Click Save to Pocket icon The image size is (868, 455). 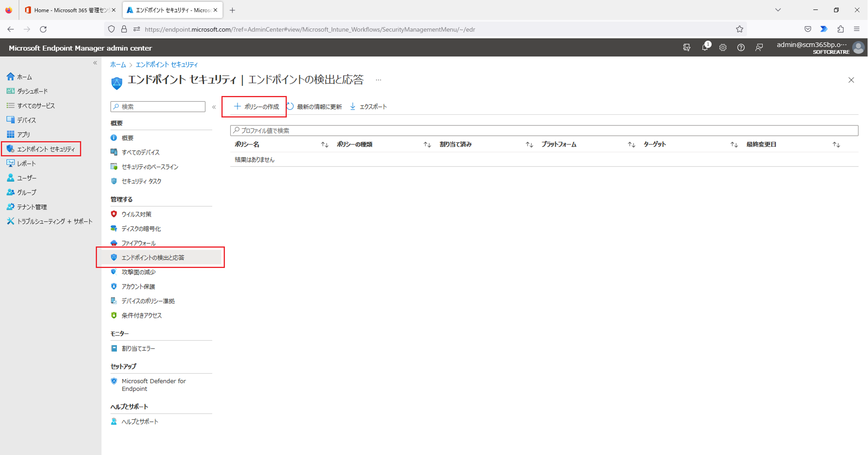pos(808,29)
